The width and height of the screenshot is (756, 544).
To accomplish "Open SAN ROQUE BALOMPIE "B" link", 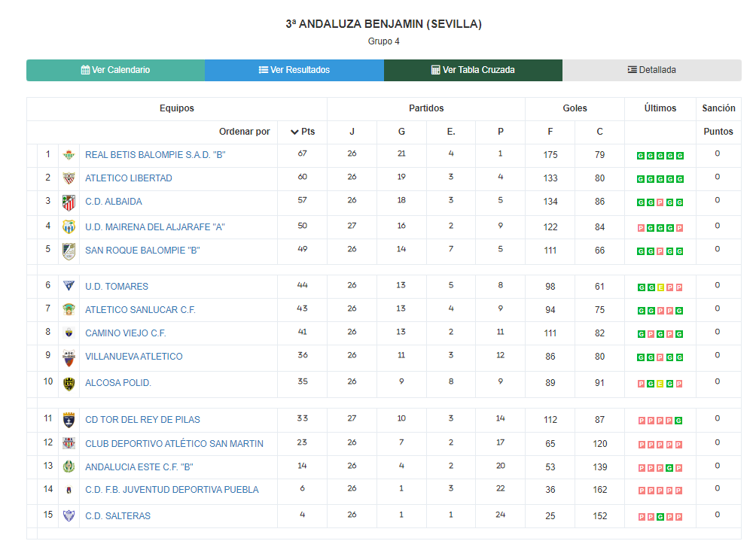I will pos(143,251).
